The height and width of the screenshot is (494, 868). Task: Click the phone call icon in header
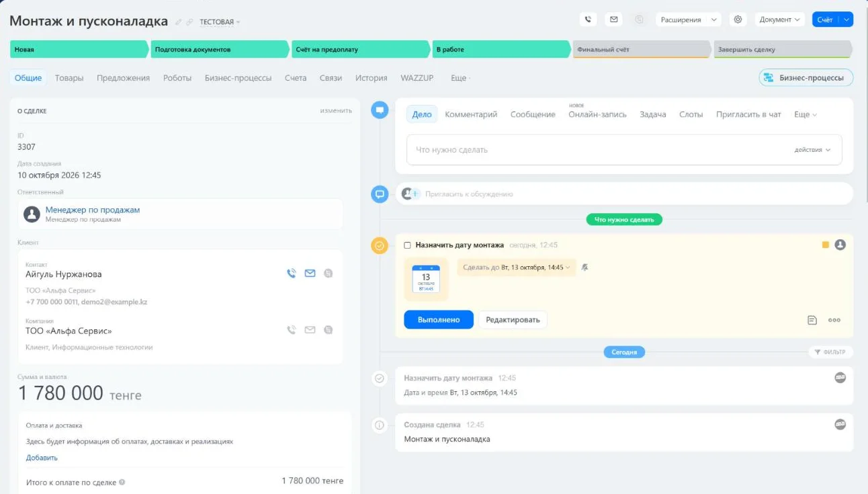[588, 19]
